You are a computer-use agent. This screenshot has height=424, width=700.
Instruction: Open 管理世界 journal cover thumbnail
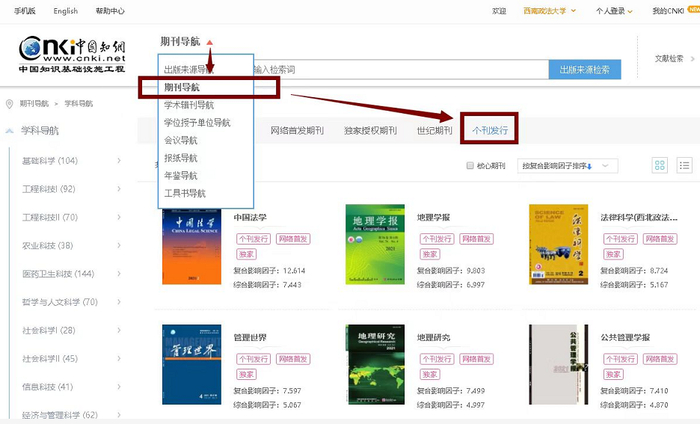pos(192,364)
